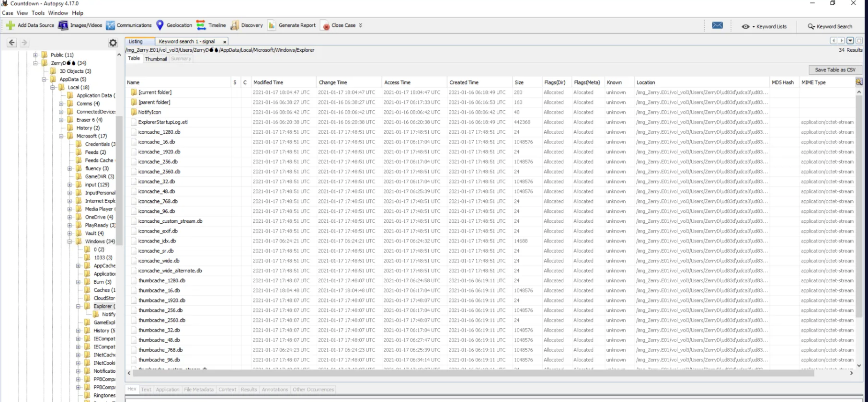Select the iconcache_custom_stream.db row
The image size is (868, 402).
491,221
